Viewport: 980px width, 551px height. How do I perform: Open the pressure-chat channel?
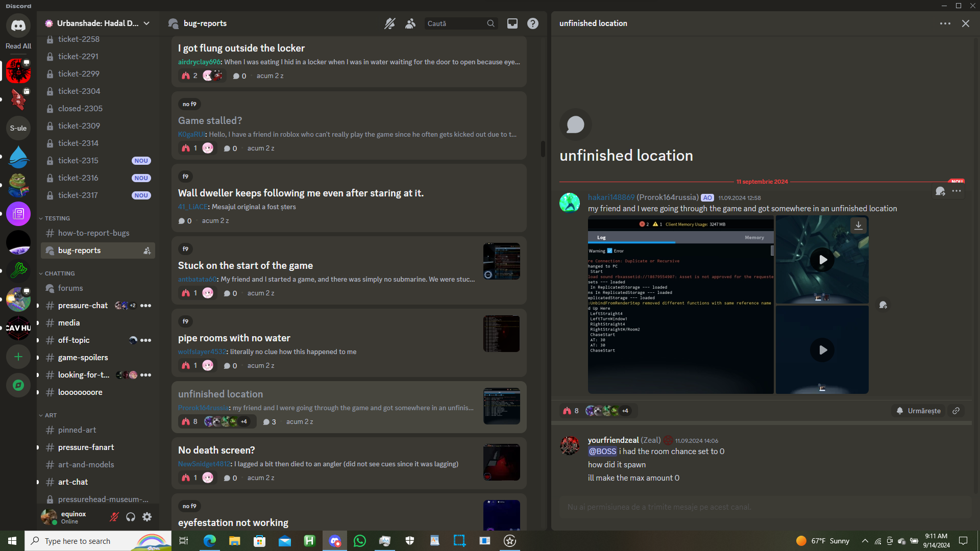coord(83,306)
